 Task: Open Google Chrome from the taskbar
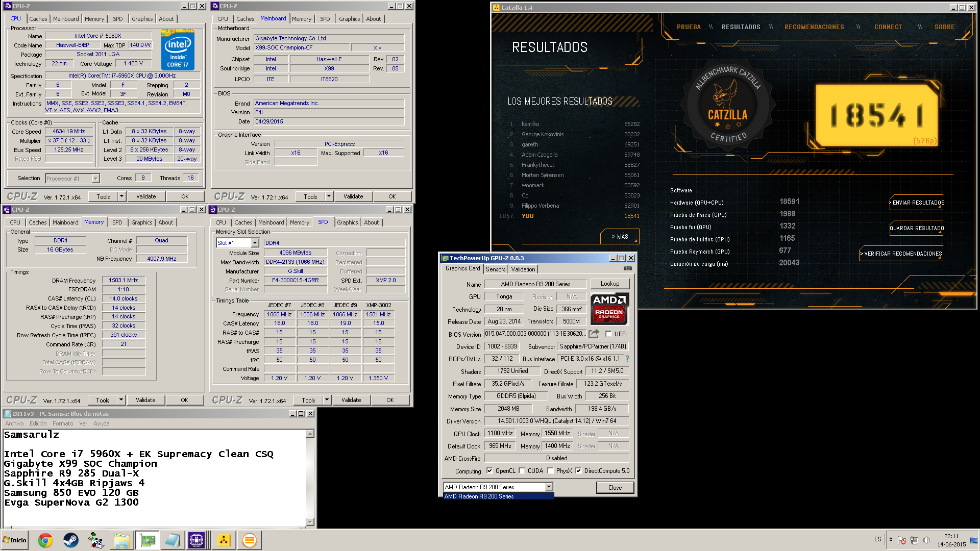[45, 540]
